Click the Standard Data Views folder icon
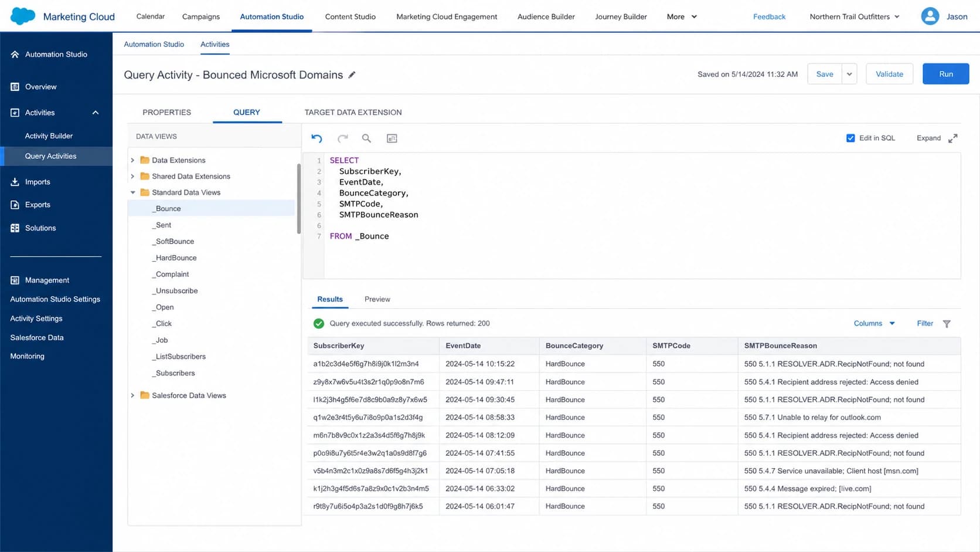Image resolution: width=980 pixels, height=552 pixels. tap(145, 192)
